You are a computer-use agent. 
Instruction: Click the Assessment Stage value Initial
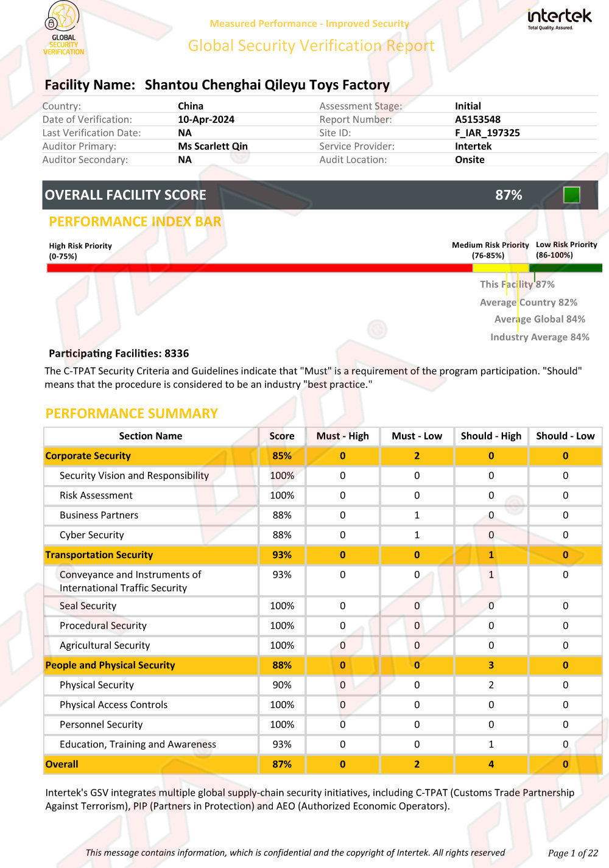[468, 106]
